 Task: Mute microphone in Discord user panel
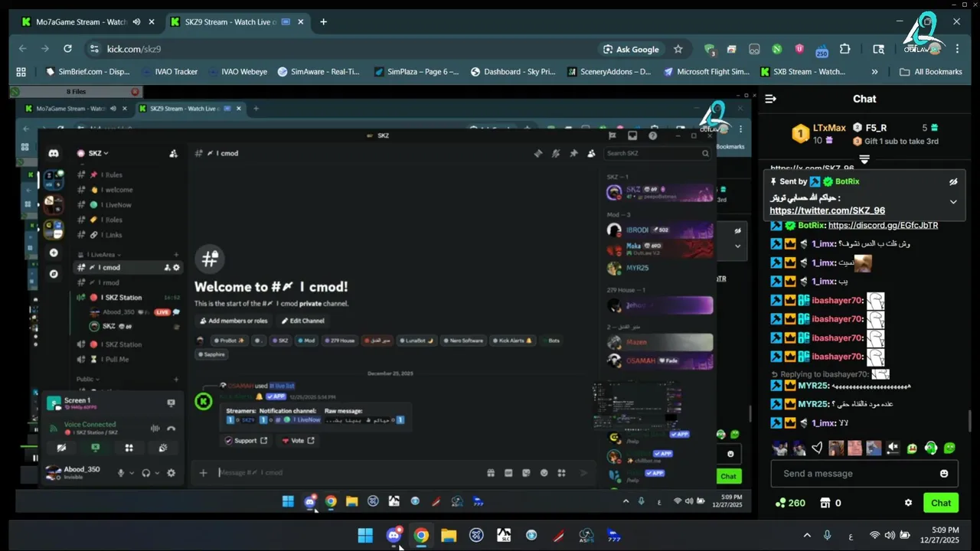pos(120,473)
